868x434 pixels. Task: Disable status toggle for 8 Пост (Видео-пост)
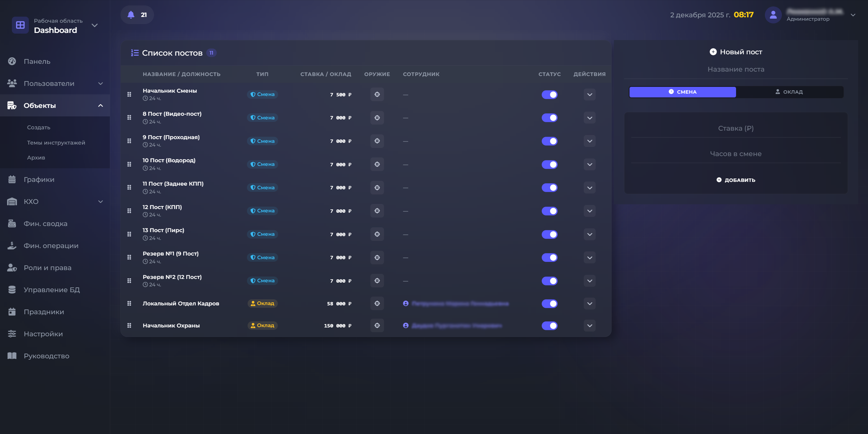(549, 118)
